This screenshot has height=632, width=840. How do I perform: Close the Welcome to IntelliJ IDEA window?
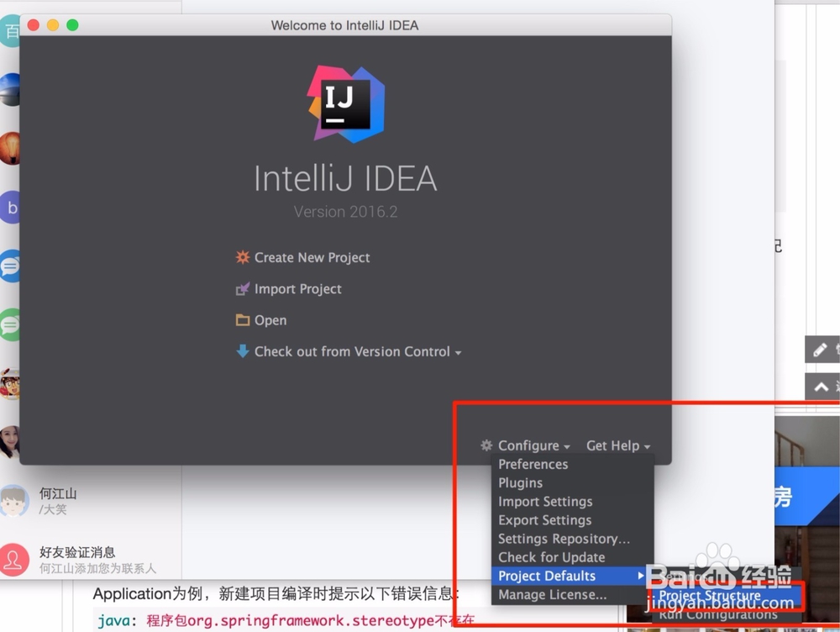coord(34,25)
